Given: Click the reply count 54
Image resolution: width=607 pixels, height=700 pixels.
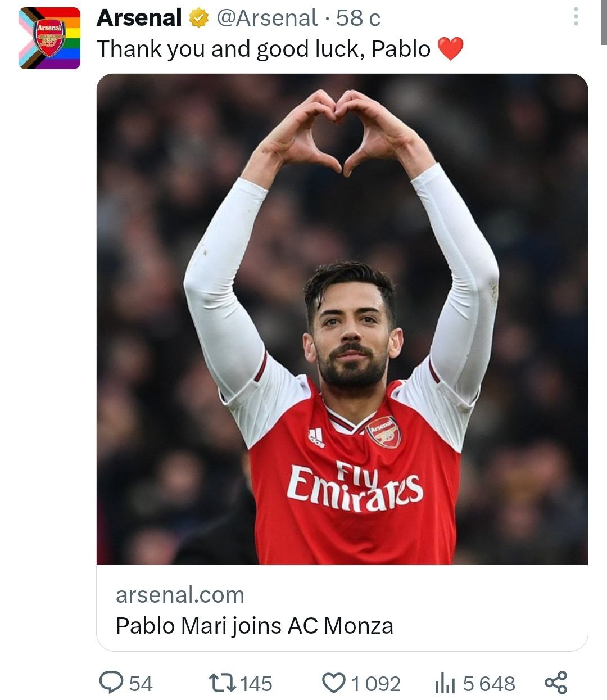Looking at the screenshot, I should 141,684.
